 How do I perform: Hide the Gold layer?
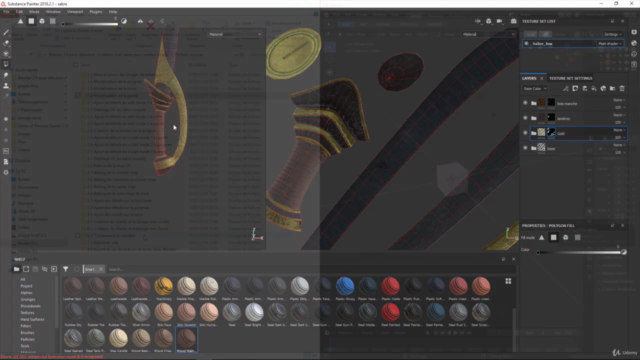tap(525, 133)
